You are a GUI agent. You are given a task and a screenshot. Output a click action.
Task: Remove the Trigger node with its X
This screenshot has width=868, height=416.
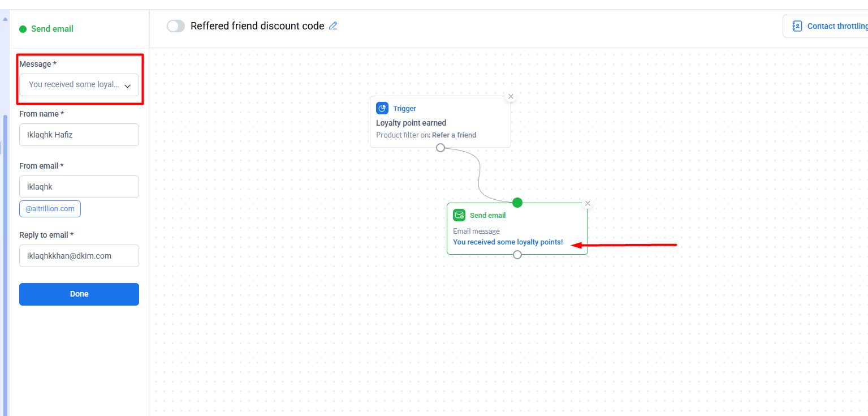point(511,97)
